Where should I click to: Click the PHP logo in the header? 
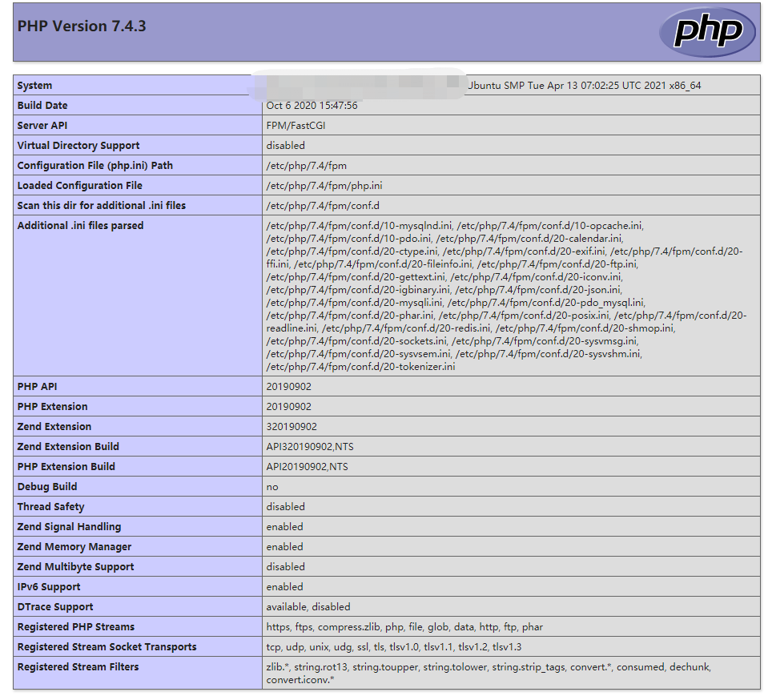pyautogui.click(x=708, y=32)
